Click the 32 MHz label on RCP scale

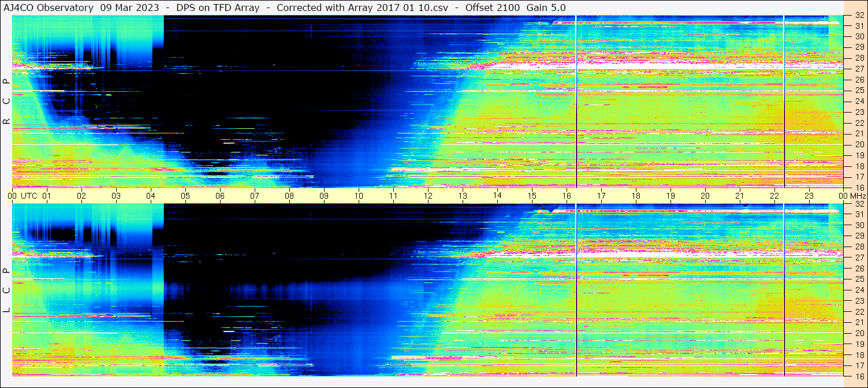pyautogui.click(x=859, y=16)
